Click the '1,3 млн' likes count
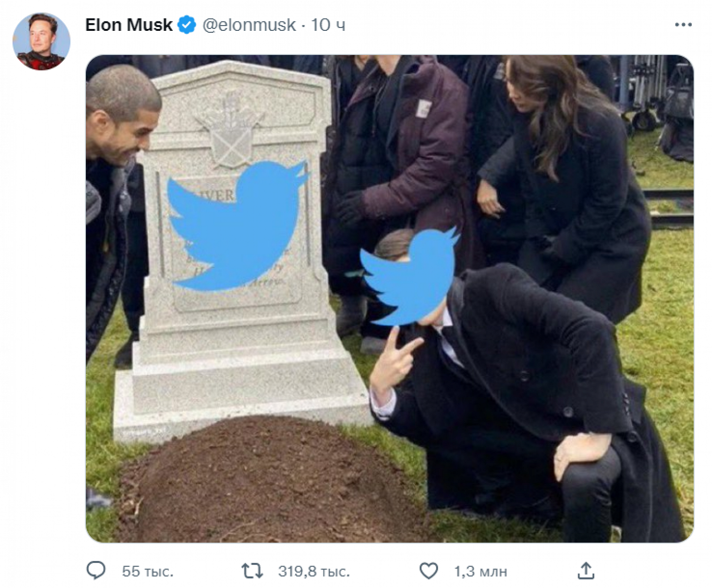The image size is (712, 588). point(480,571)
